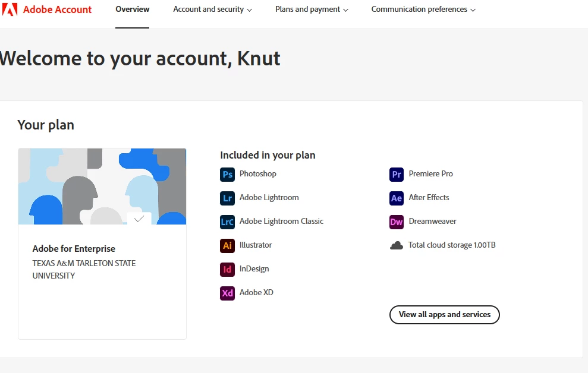Click the Premiere Pro Pr icon
This screenshot has height=373, width=588.
coord(397,175)
